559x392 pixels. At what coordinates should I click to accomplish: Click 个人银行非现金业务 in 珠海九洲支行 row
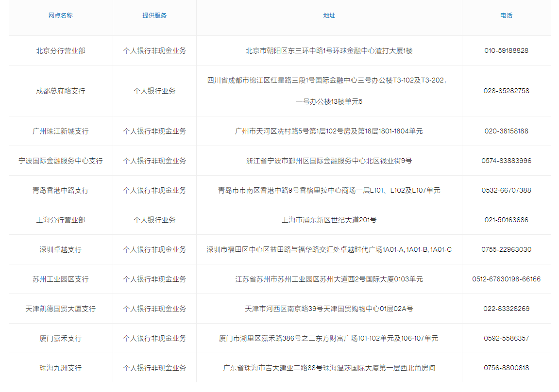(x=154, y=367)
